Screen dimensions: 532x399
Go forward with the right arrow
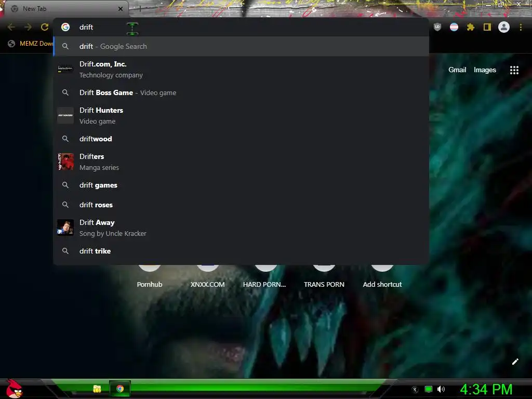coord(28,27)
